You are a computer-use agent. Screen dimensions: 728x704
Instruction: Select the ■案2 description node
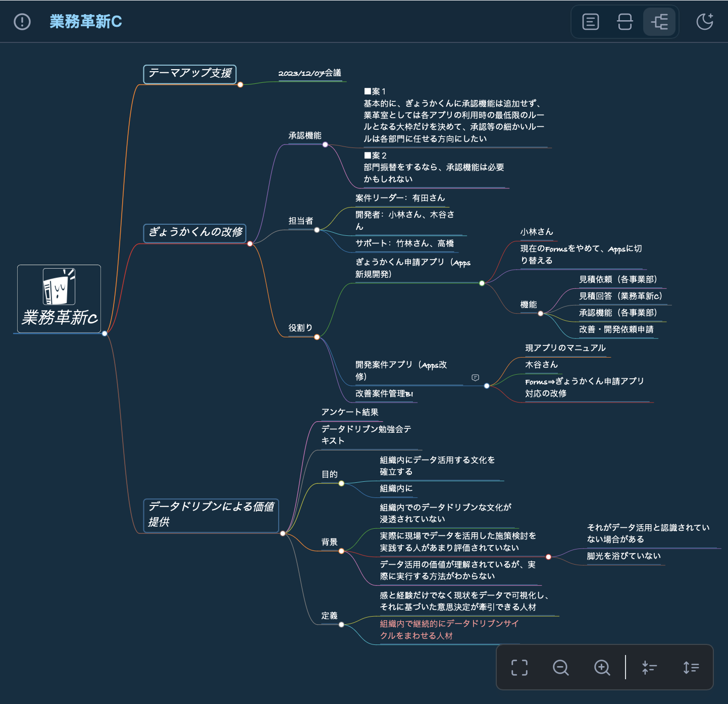(x=434, y=167)
